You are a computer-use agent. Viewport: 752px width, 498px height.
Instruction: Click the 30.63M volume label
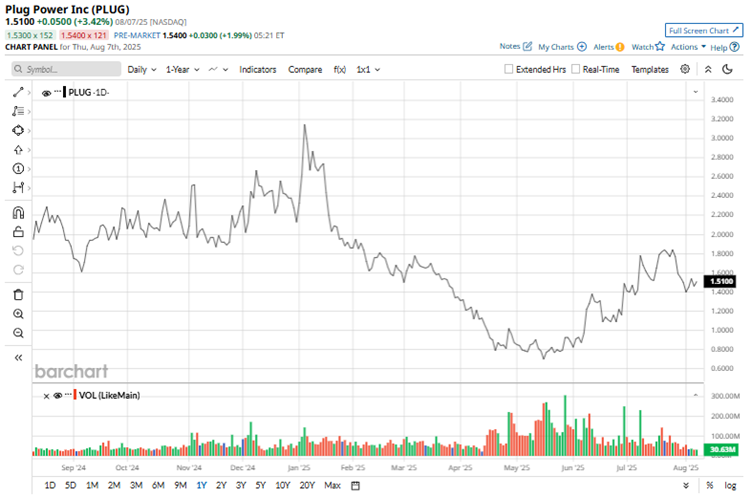coord(721,450)
